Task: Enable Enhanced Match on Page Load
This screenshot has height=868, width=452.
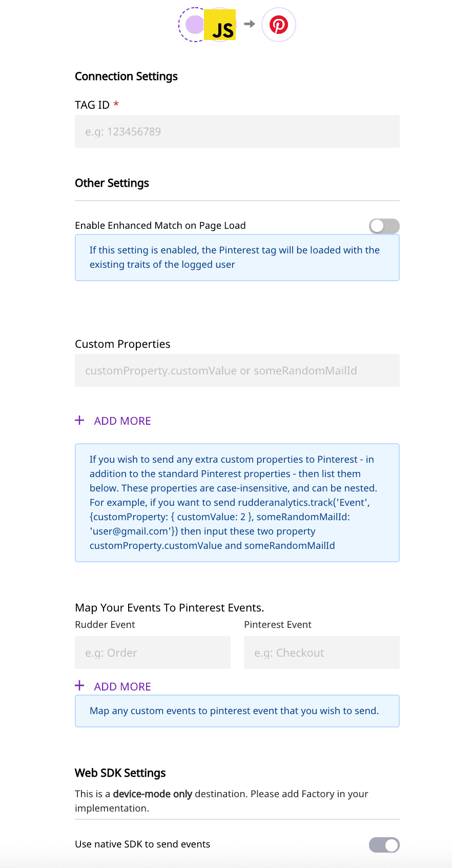Action: (x=384, y=226)
